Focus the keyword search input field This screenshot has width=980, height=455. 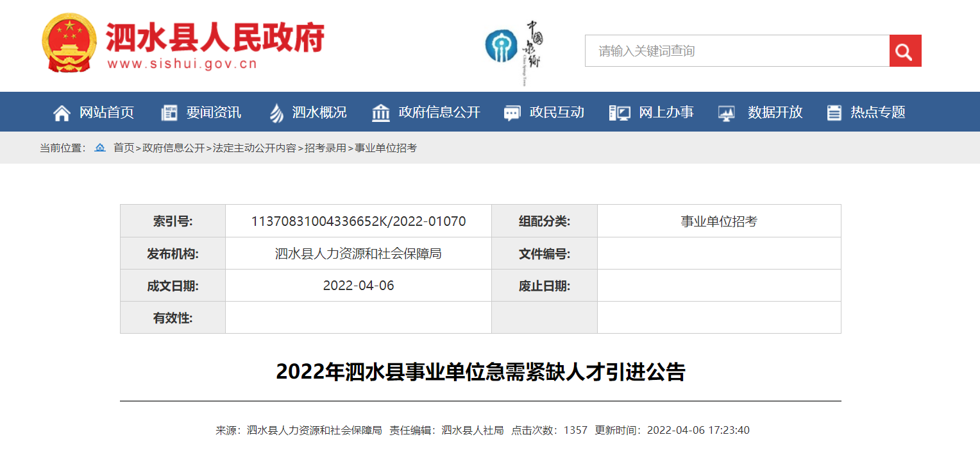click(x=737, y=51)
